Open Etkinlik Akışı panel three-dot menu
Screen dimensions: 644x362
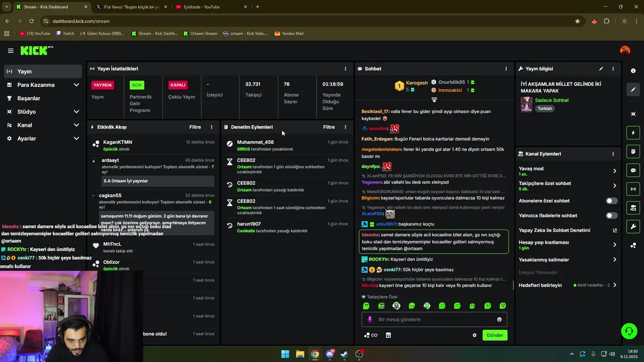pos(211,127)
